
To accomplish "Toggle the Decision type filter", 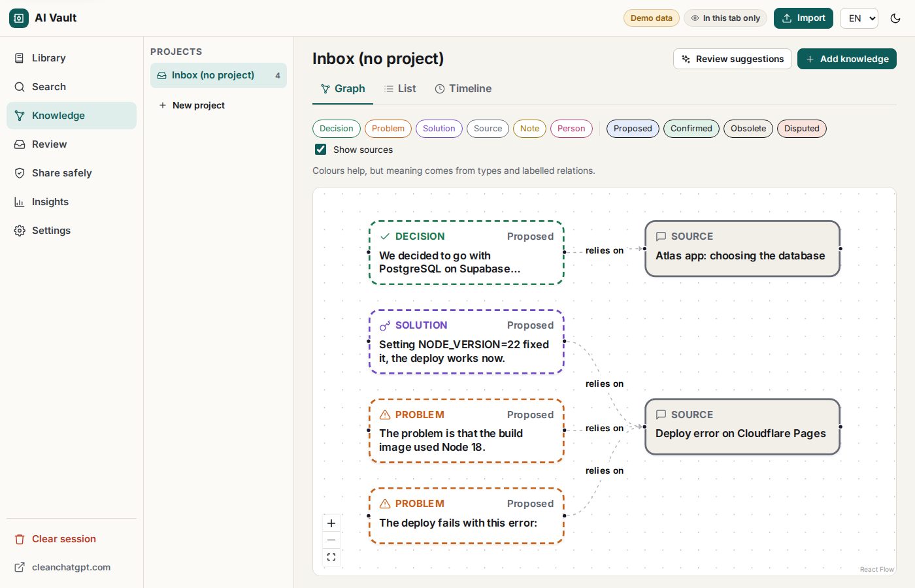I will [337, 129].
